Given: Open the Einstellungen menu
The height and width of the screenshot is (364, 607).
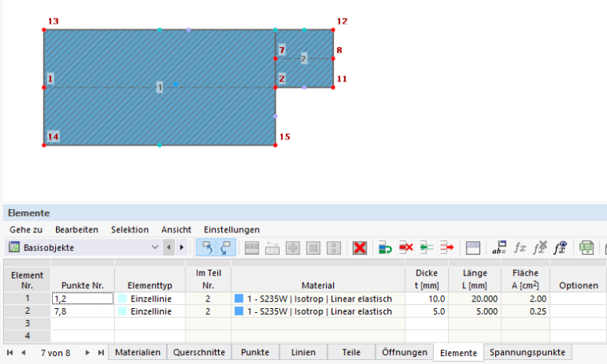Looking at the screenshot, I should 232,230.
